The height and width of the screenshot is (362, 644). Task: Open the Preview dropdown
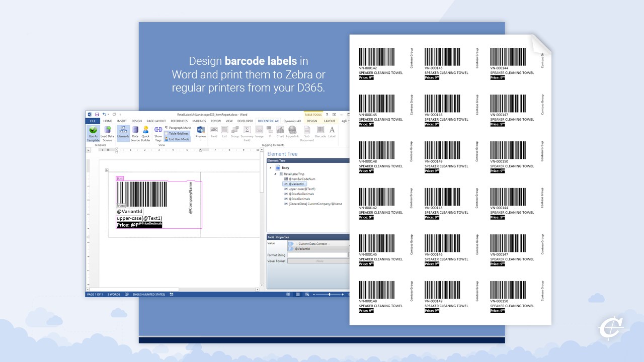point(201,133)
